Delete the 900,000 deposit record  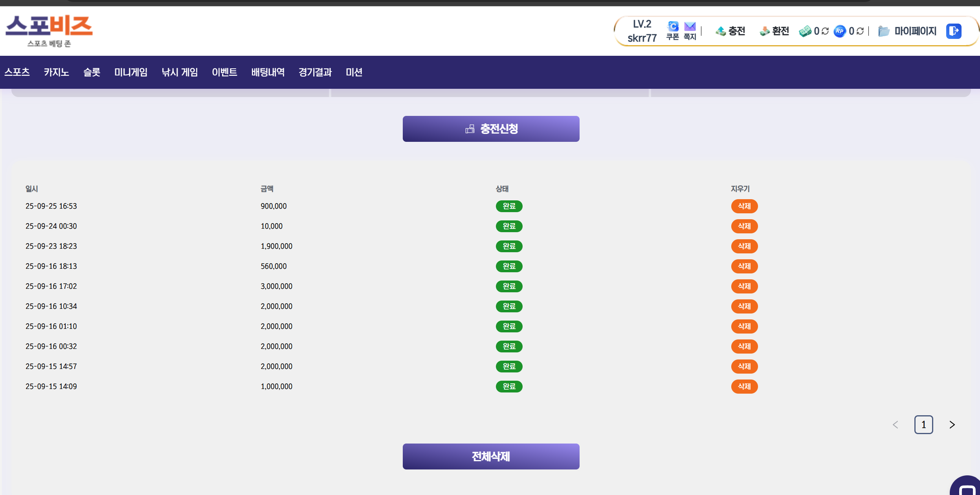[x=744, y=206]
